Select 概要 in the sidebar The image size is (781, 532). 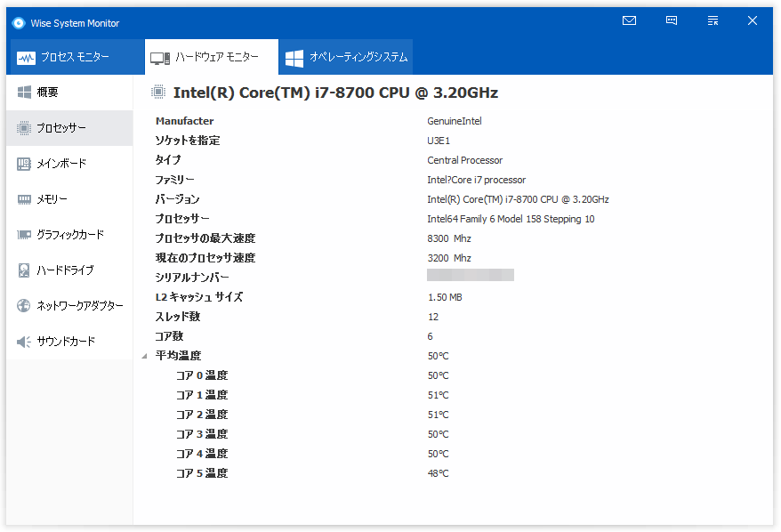click(69, 93)
